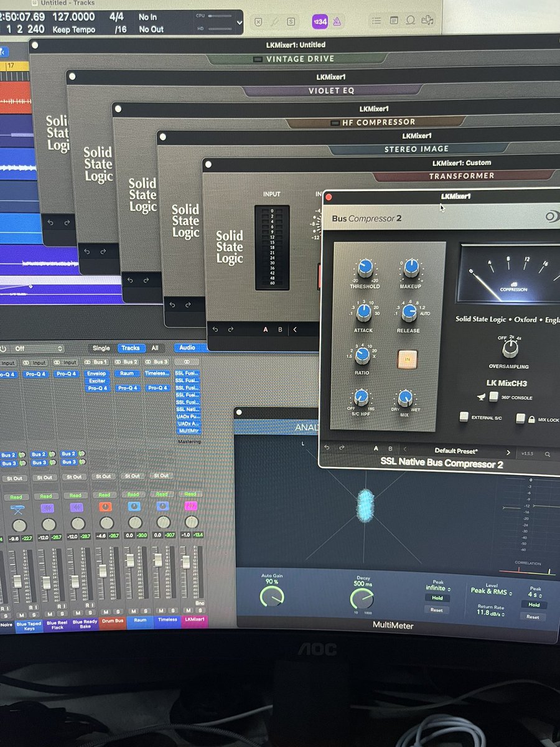
Task: Click the Blue Taped Keys keyboard icon
Action: coord(17,509)
